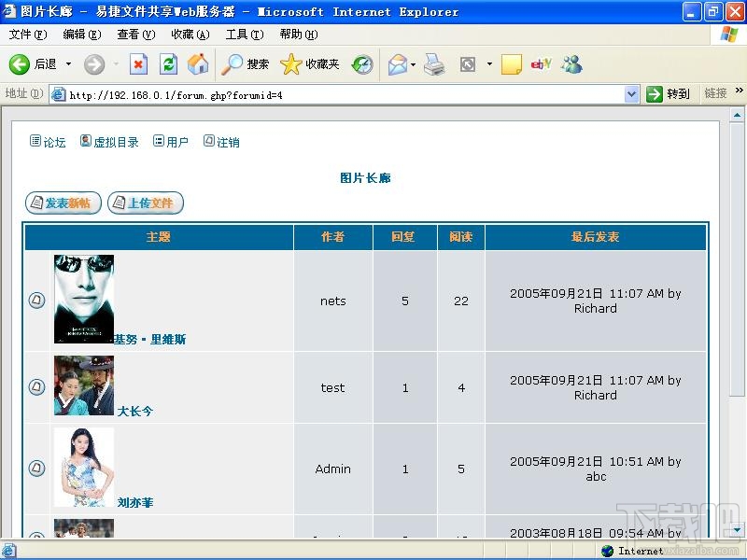Open Search magnifier in toolbar
The image size is (747, 560).
(245, 64)
